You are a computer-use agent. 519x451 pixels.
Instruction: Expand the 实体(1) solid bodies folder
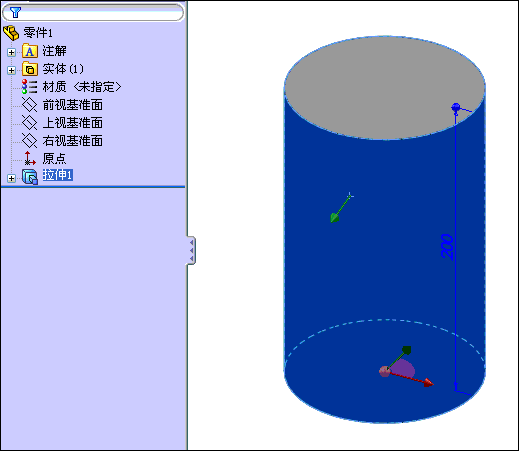(x=11, y=70)
